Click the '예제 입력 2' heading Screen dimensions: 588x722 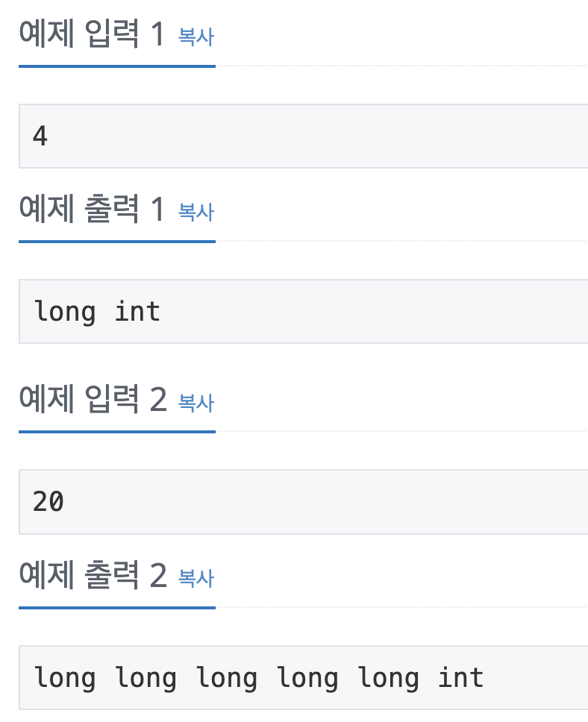(x=93, y=399)
